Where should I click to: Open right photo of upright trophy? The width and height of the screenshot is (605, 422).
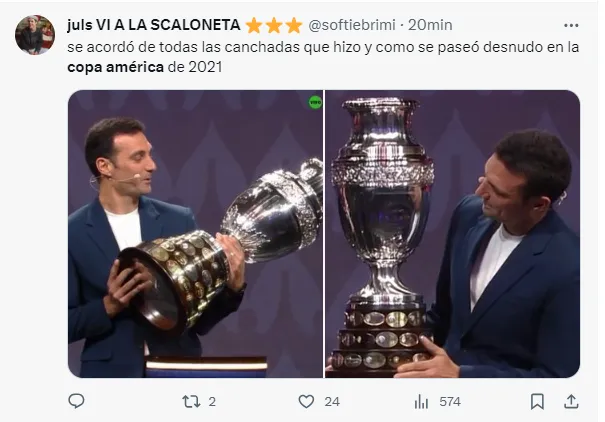[453, 234]
